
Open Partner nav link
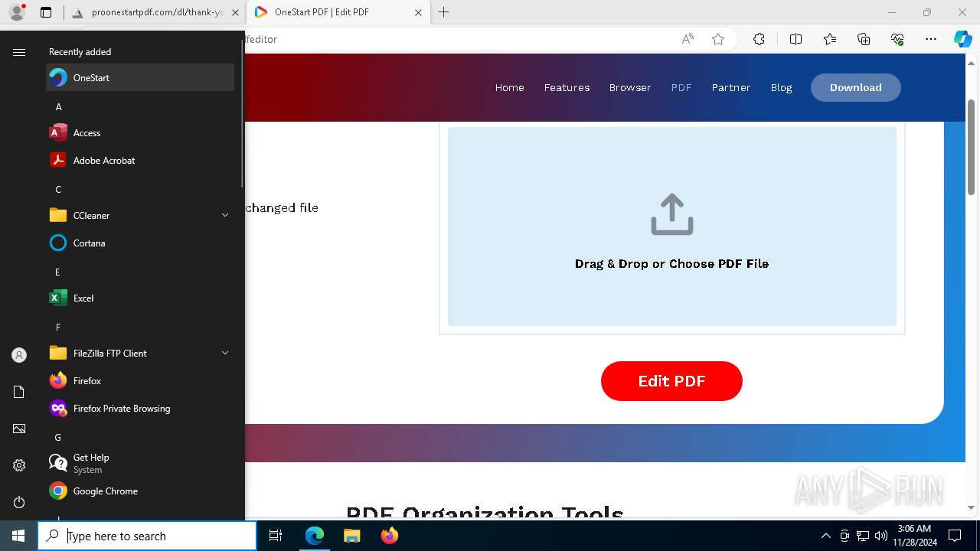(x=731, y=87)
